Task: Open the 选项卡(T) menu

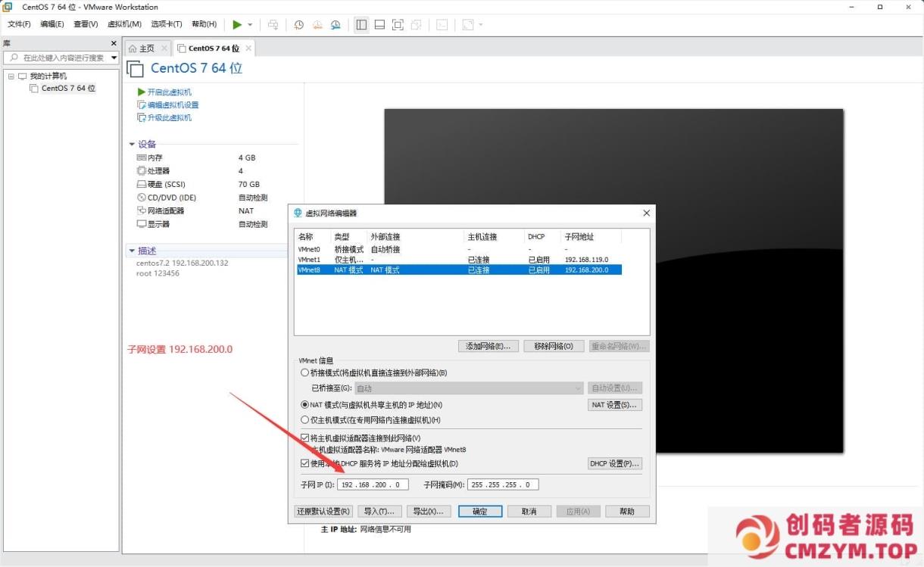Action: click(x=167, y=24)
